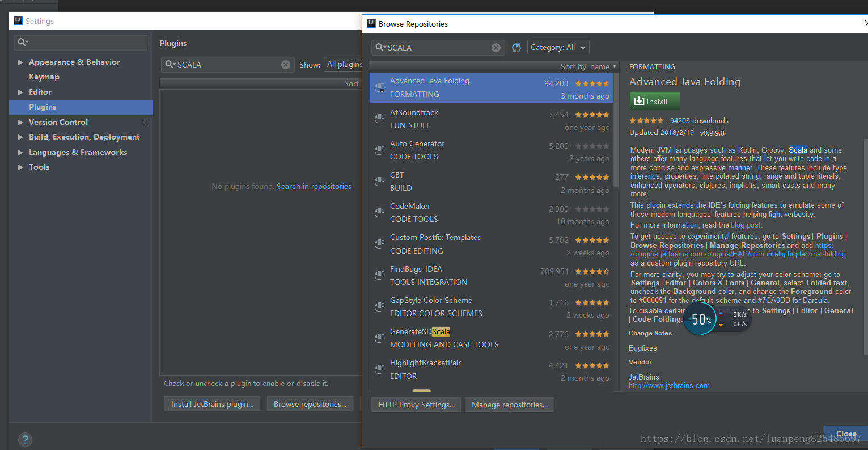Click the plugin icon beside CBT
This screenshot has width=868, height=450.
pyautogui.click(x=380, y=181)
